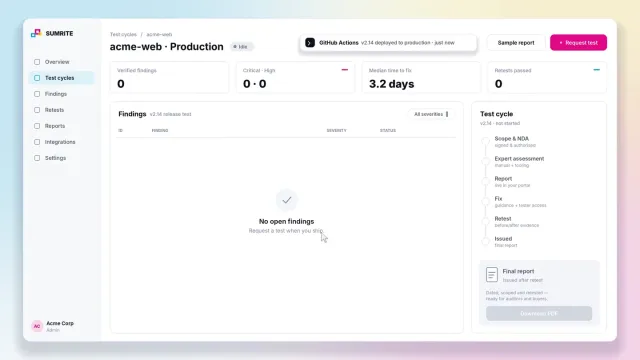Click the Final report document icon

492,275
